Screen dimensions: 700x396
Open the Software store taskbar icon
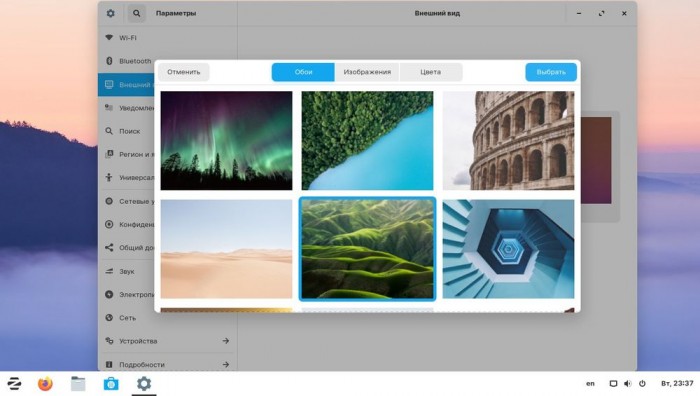point(111,383)
